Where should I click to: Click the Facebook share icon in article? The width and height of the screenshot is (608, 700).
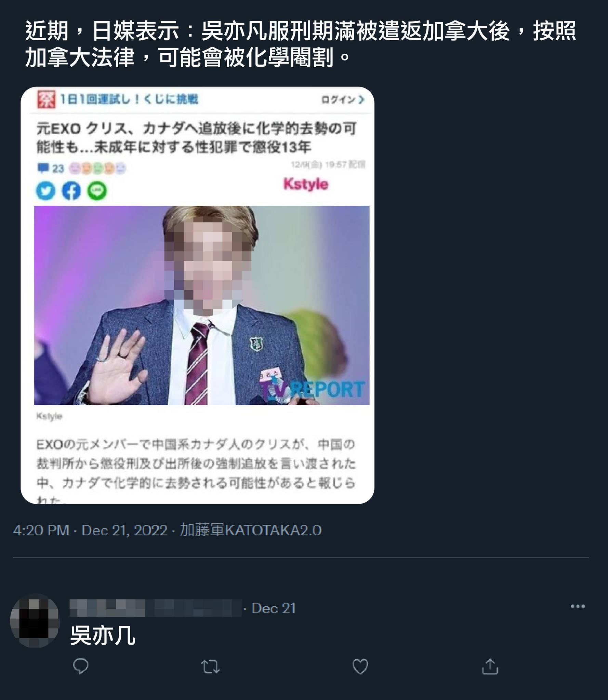[71, 191]
